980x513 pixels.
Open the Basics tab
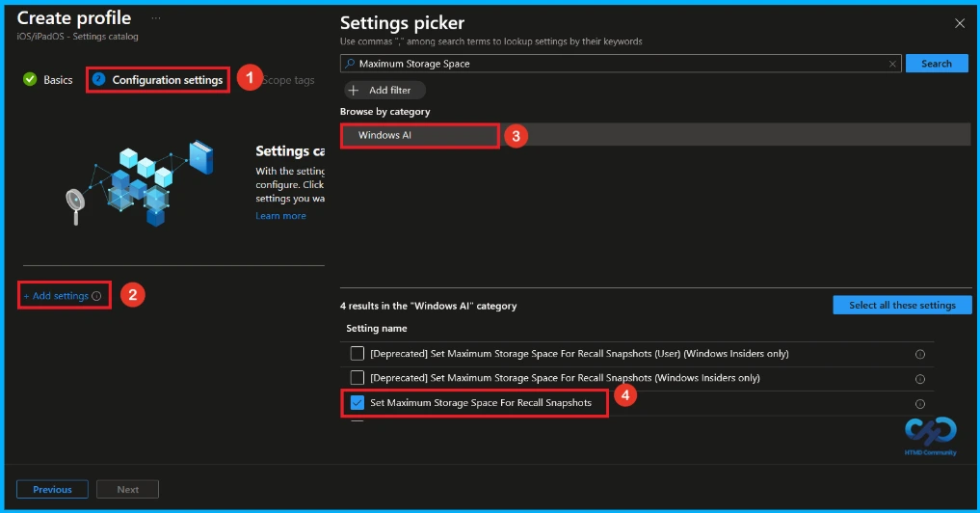click(x=48, y=79)
